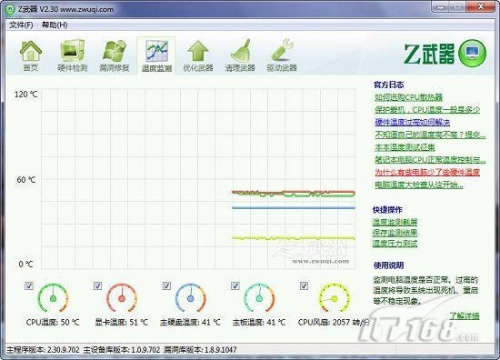This screenshot has height=360, width=500.
Task: Select the 温度监测 temperature monitor tab
Action: tap(157, 56)
